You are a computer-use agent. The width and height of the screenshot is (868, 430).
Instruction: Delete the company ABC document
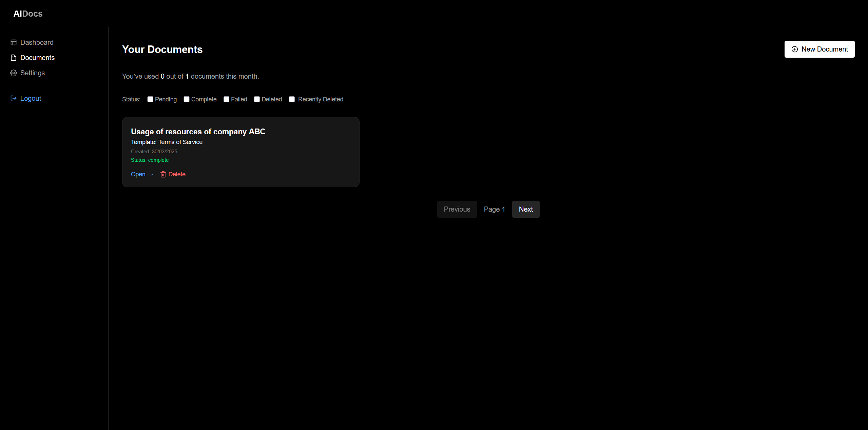(x=177, y=174)
